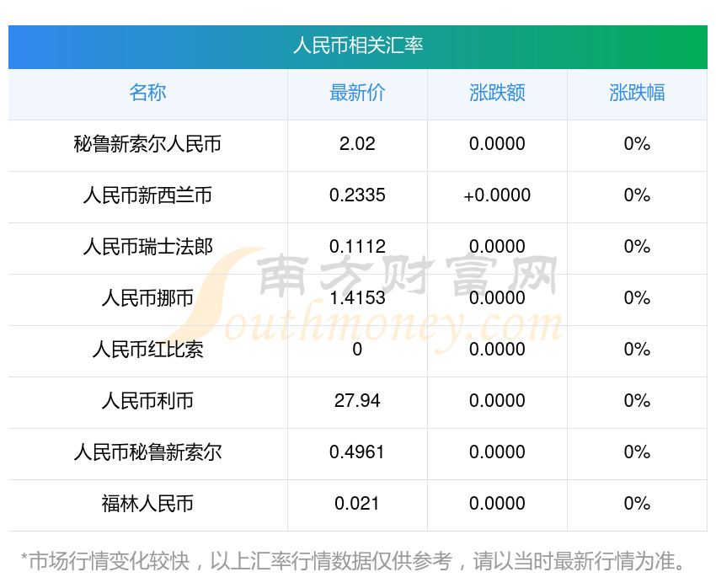Click 涨跌额 value in 人民币利币 row
The image size is (716, 588).
[497, 401]
